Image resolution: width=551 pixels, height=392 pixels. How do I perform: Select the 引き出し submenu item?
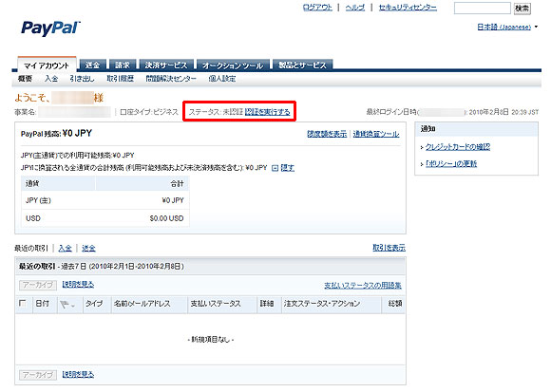pyautogui.click(x=82, y=79)
